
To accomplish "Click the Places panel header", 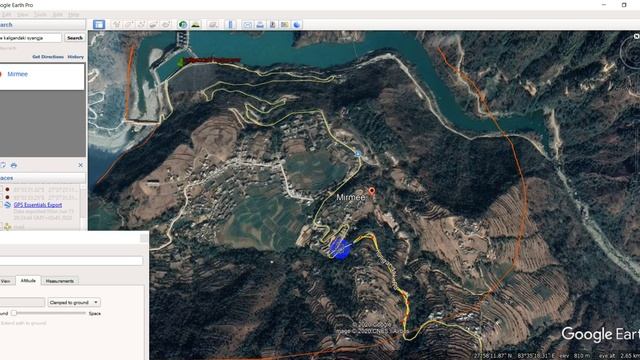I will tap(42, 178).
